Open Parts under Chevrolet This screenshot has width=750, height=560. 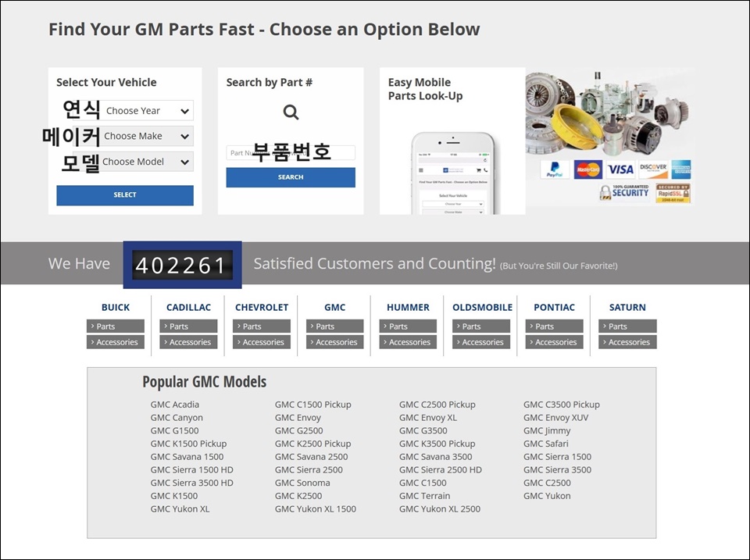(262, 326)
